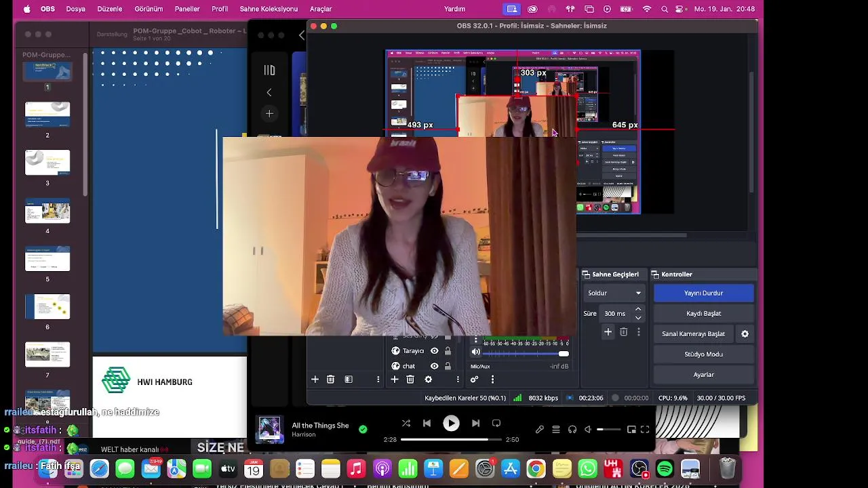Image resolution: width=868 pixels, height=488 pixels.
Task: Open the miniplayer icon
Action: (x=631, y=429)
